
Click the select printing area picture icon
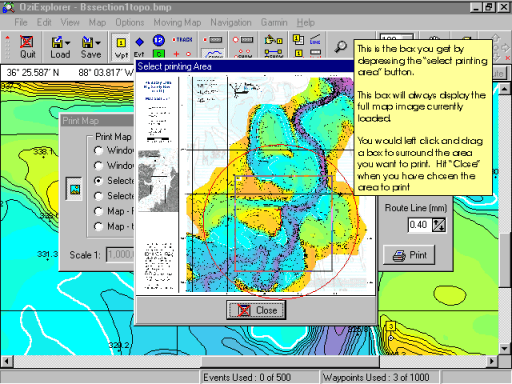point(74,189)
